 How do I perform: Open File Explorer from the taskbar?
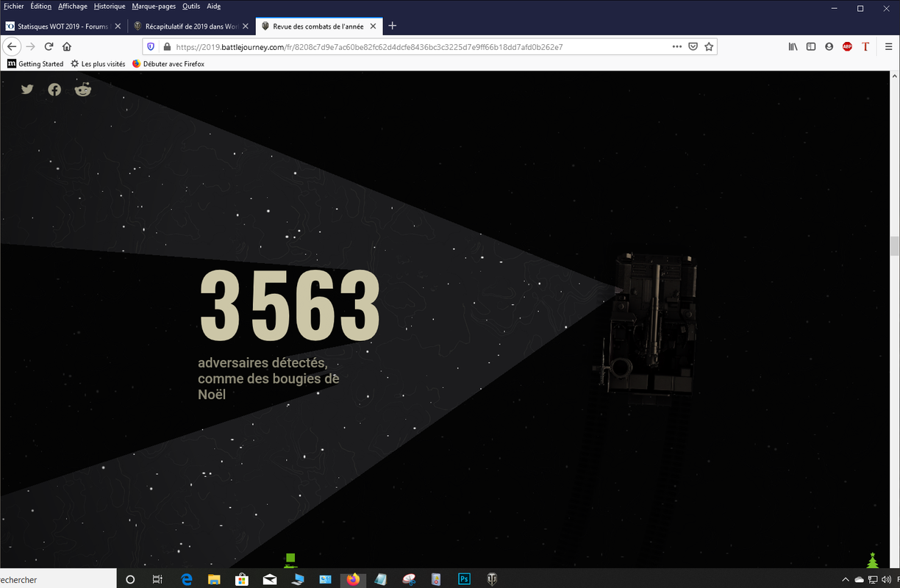click(x=214, y=579)
